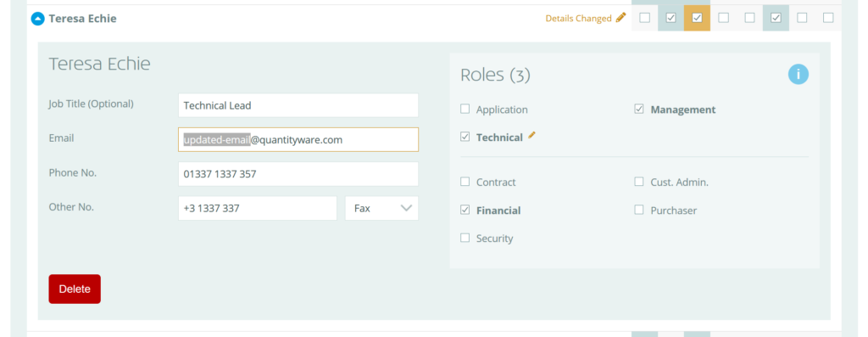Focus the Job Title field
This screenshot has width=868, height=337.
pos(298,105)
